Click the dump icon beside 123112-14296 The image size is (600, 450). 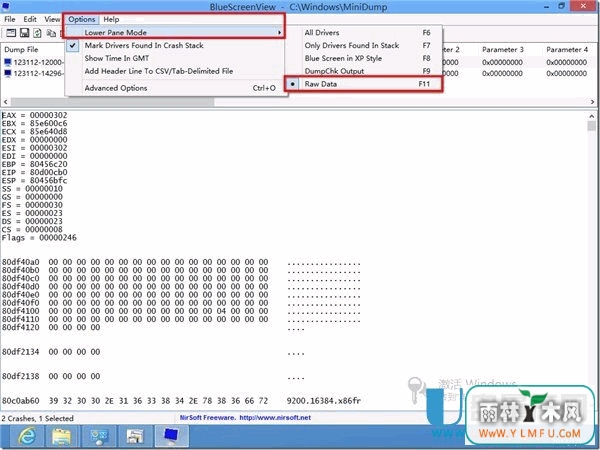[x=8, y=73]
